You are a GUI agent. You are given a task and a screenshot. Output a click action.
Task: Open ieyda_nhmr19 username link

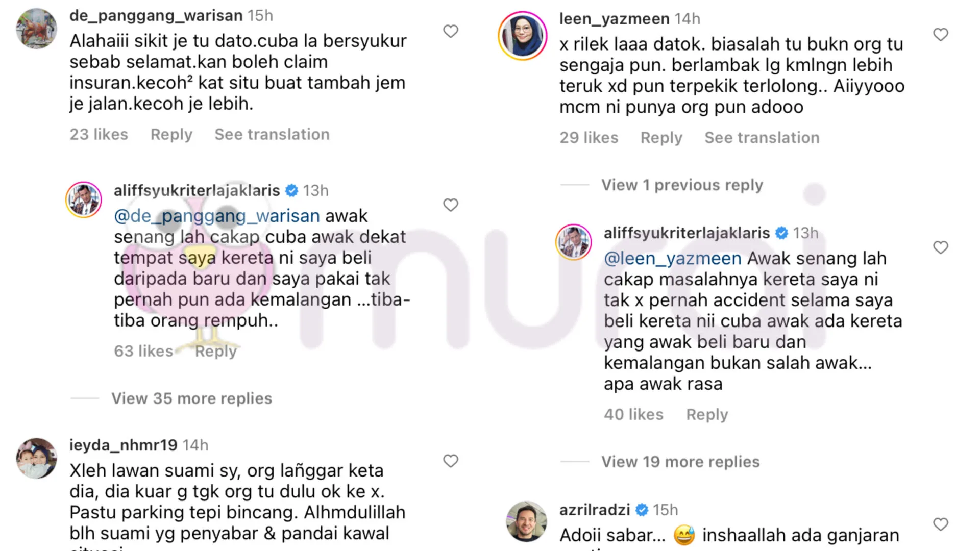123,445
